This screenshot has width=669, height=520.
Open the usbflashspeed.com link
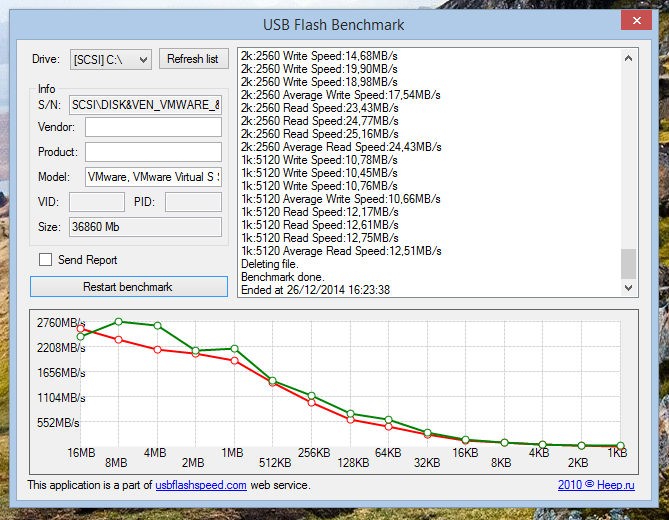click(x=201, y=485)
